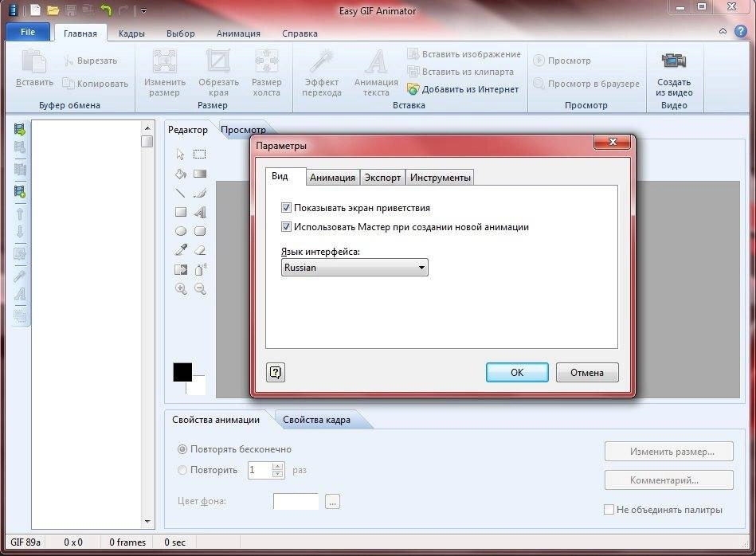Viewport: 756px width, 556px height.
Task: Open the Язык интерфейса Russian dropdown
Action: (354, 267)
